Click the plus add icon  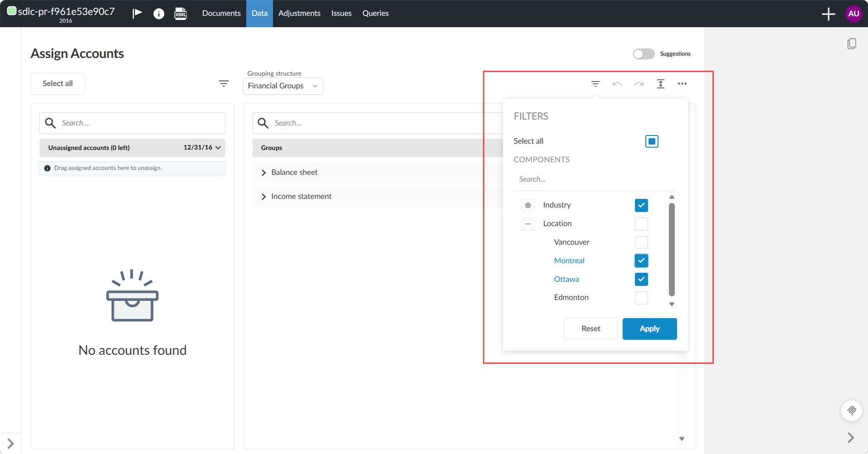pyautogui.click(x=828, y=14)
